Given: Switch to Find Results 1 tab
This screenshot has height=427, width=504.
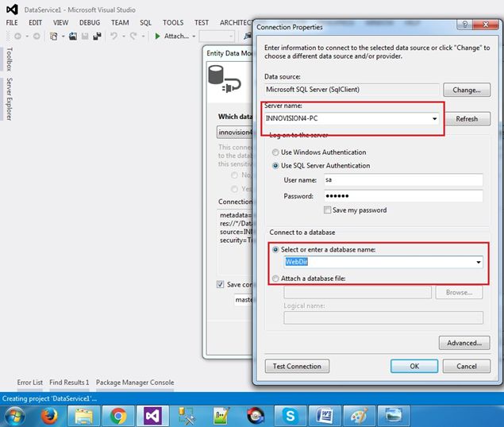Looking at the screenshot, I should (x=69, y=383).
